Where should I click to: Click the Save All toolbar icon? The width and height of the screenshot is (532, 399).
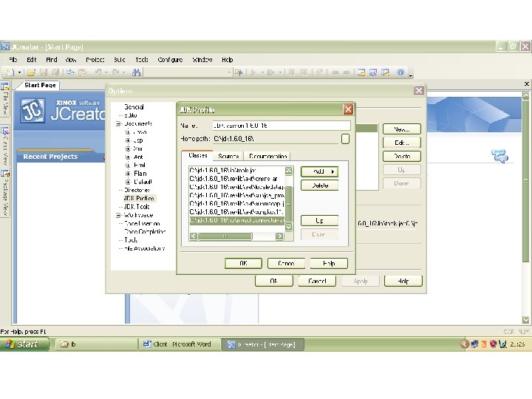[x=56, y=72]
